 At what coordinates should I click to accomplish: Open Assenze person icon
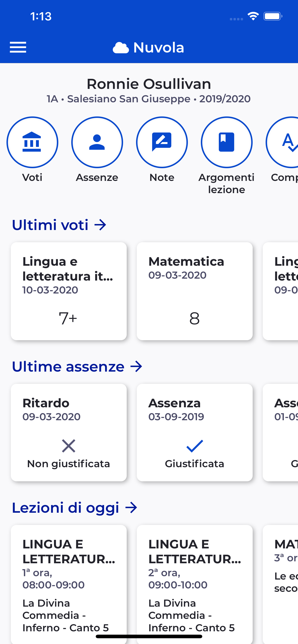click(x=97, y=142)
